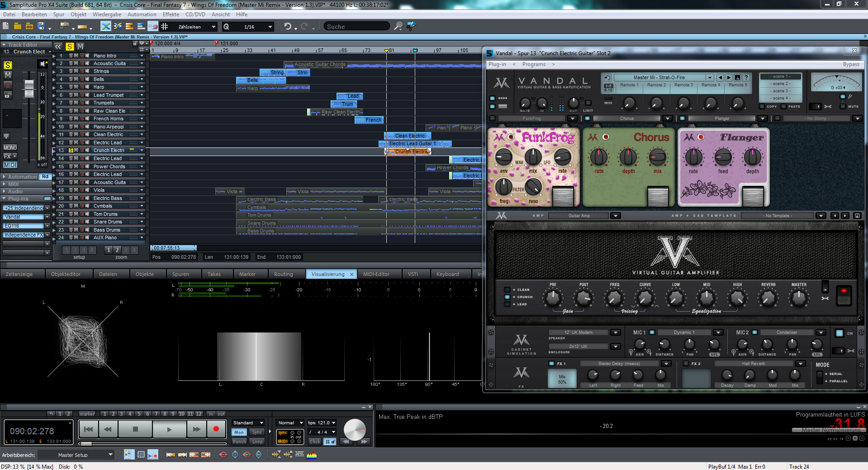Viewport: 868px width, 470px height.
Task: Start recording with the red record button
Action: (x=216, y=429)
